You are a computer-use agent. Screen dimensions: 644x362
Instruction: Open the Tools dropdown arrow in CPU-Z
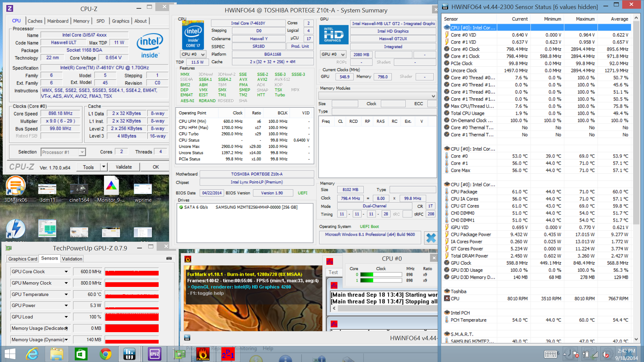coord(103,167)
